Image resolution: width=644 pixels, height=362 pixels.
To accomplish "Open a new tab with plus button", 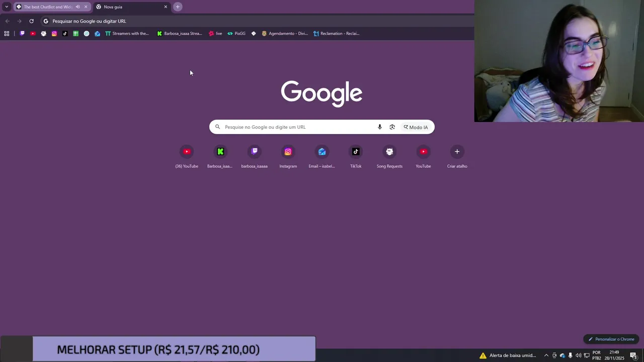I will 178,7.
